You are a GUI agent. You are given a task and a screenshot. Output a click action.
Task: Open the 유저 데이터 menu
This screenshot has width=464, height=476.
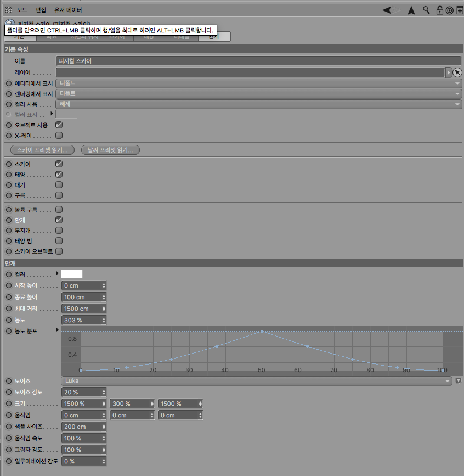(x=68, y=10)
